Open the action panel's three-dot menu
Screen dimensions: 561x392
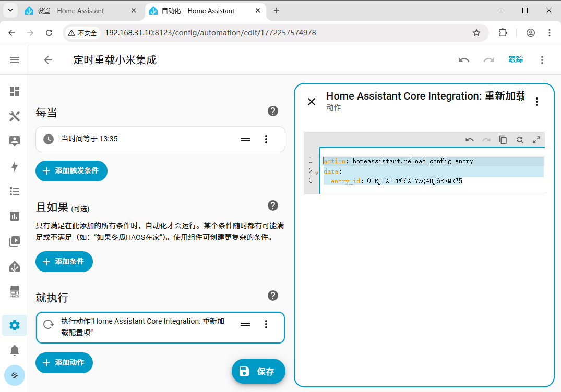(536, 102)
